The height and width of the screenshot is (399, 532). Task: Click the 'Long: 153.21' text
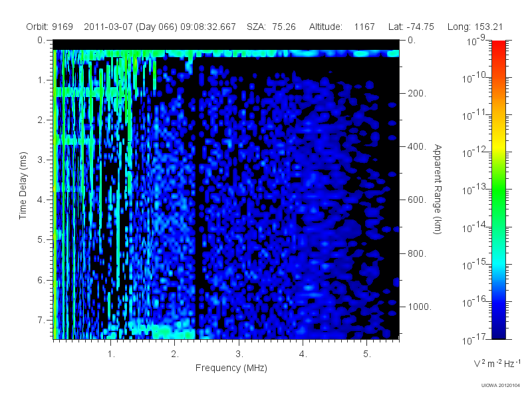click(x=475, y=27)
